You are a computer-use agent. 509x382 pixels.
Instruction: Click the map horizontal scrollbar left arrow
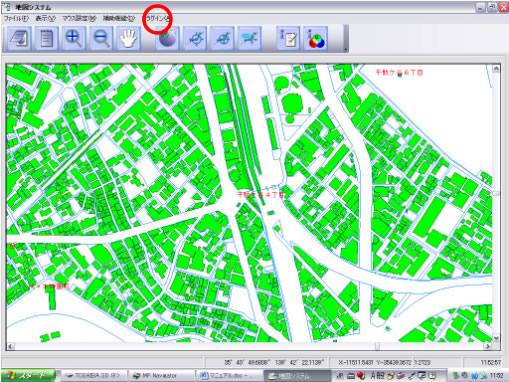pyautogui.click(x=10, y=346)
